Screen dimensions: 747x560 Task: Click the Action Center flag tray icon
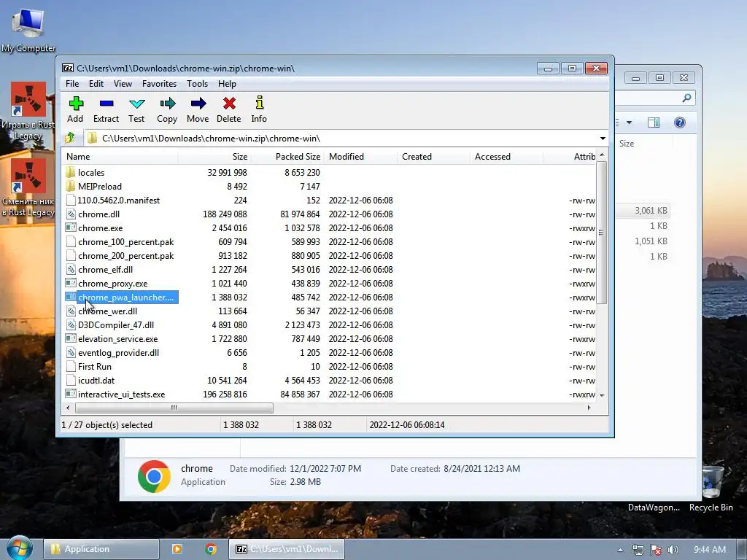pyautogui.click(x=656, y=550)
